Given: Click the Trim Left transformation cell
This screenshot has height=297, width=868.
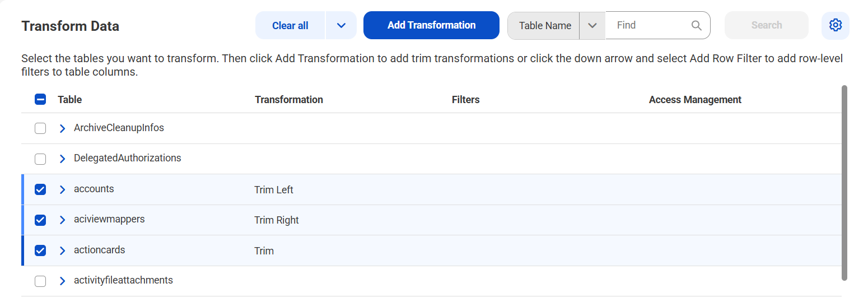Looking at the screenshot, I should tap(274, 190).
